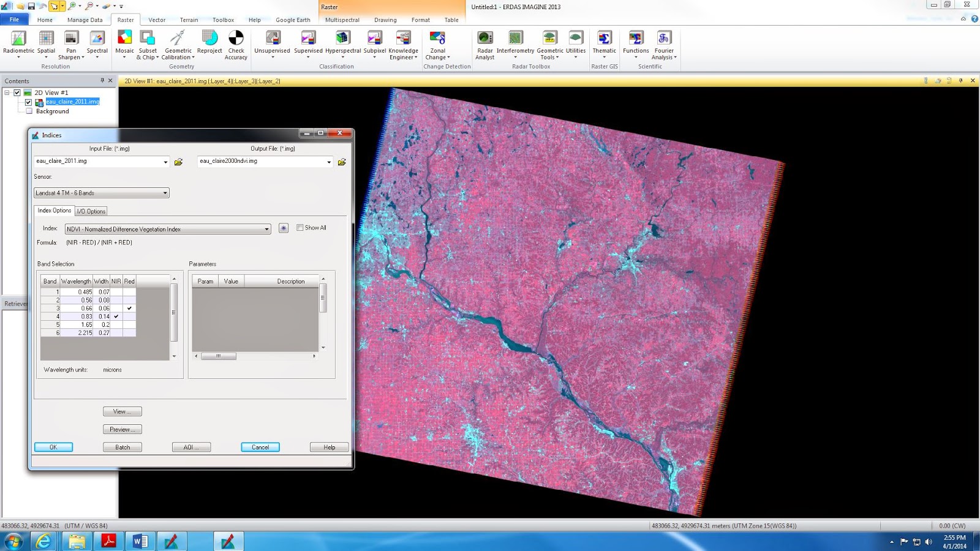Image resolution: width=980 pixels, height=551 pixels.
Task: Open the Index selection dropdown
Action: tap(266, 228)
